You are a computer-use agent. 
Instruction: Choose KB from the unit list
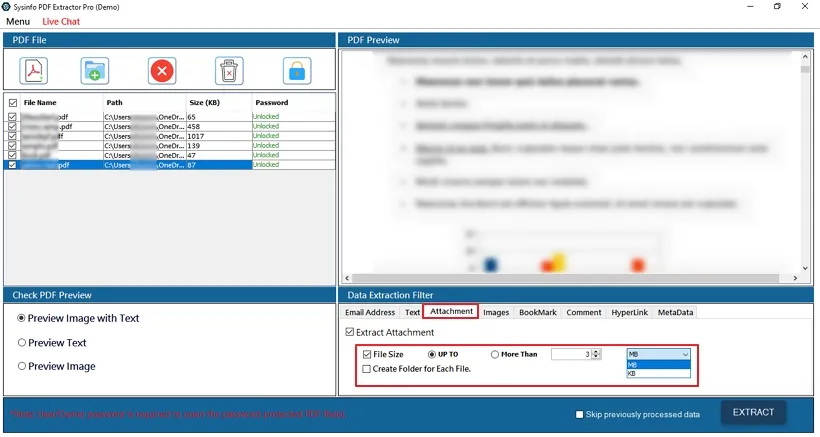[658, 373]
